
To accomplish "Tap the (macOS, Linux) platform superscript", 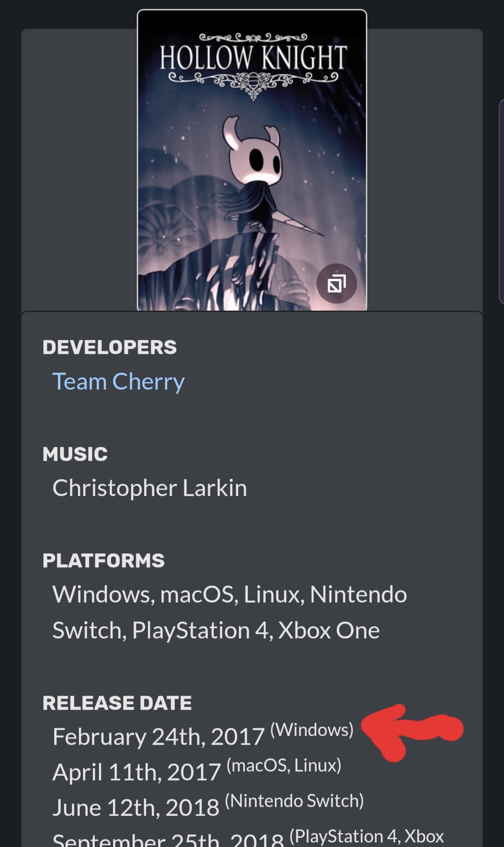I will 284,765.
